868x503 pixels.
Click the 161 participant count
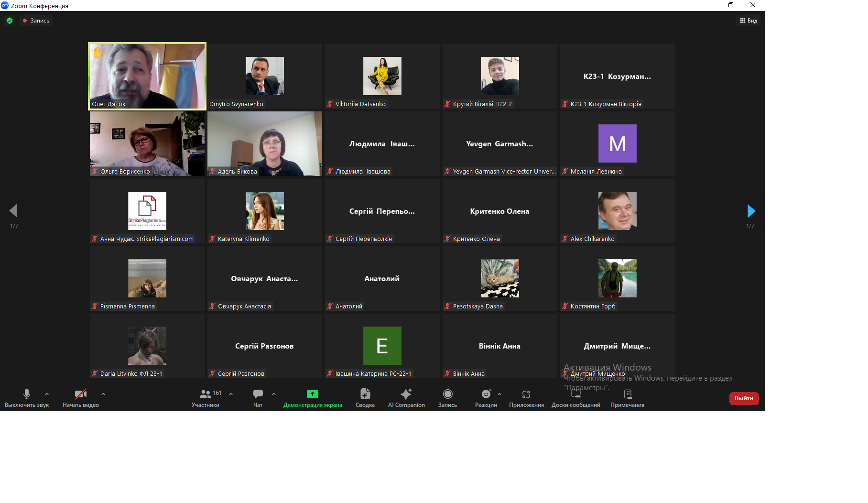click(217, 393)
